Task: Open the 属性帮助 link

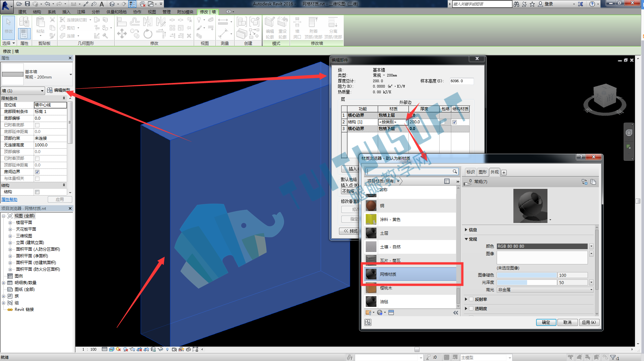Action: click(x=9, y=200)
